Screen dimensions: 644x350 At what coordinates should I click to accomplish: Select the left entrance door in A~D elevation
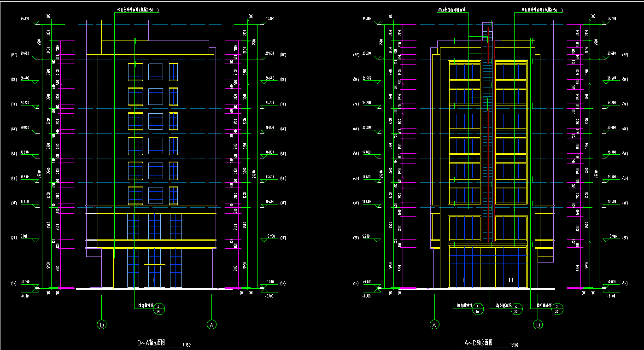(x=464, y=279)
